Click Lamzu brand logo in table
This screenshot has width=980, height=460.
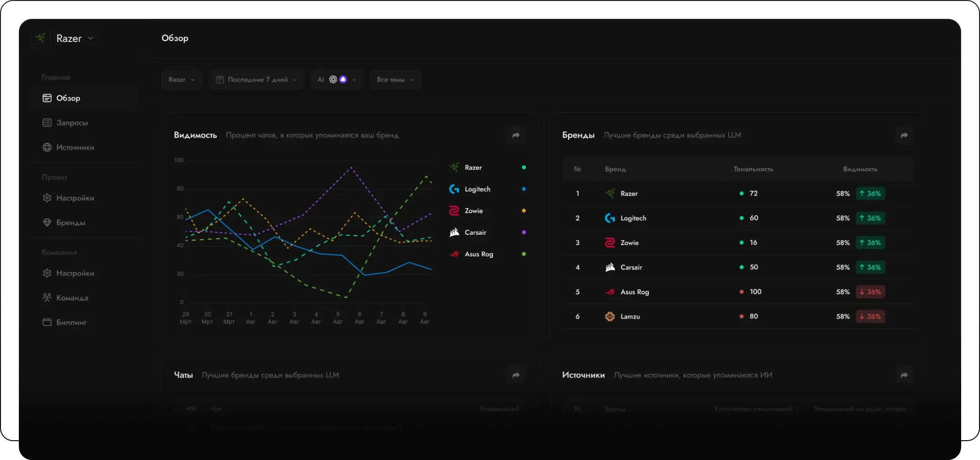click(610, 316)
